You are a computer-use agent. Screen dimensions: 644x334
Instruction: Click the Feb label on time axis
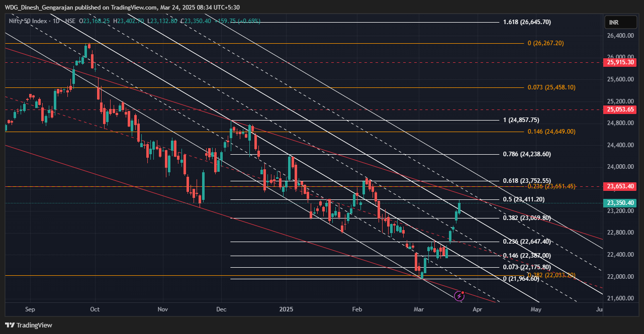click(x=356, y=309)
